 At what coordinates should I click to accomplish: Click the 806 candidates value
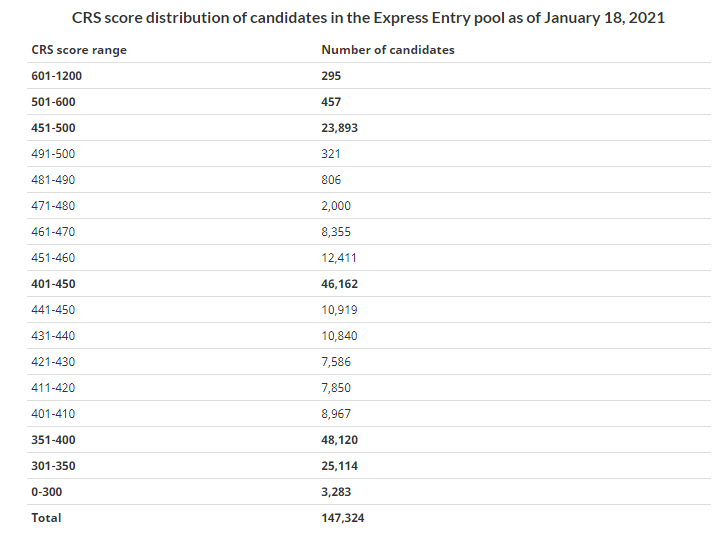[331, 180]
